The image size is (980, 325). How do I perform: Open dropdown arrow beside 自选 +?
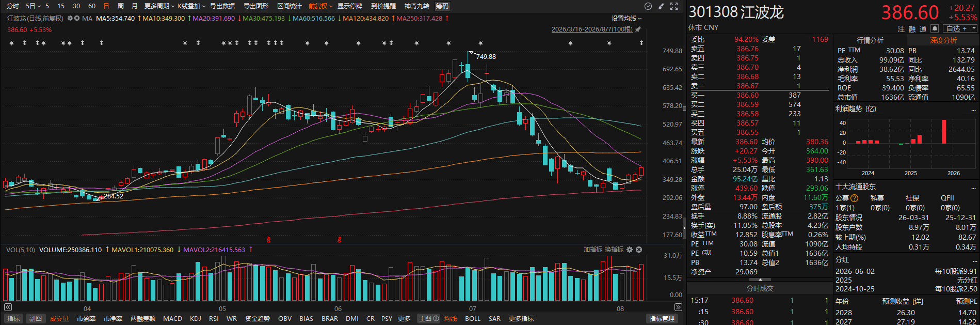point(974,29)
